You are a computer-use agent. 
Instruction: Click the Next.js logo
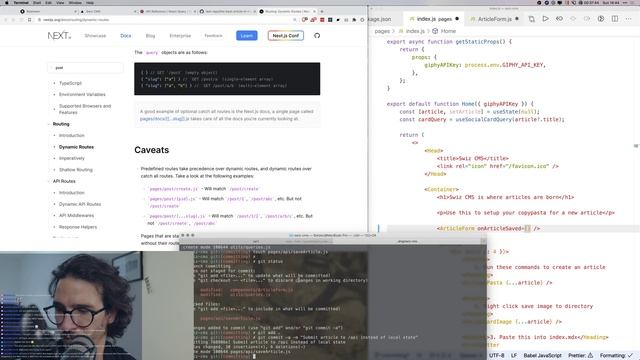tap(59, 36)
